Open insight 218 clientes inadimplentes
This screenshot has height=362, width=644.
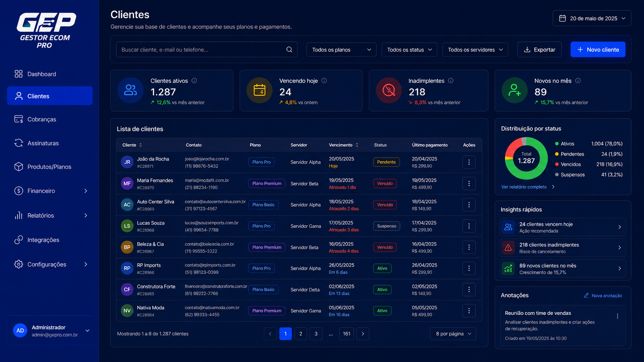coord(563,248)
